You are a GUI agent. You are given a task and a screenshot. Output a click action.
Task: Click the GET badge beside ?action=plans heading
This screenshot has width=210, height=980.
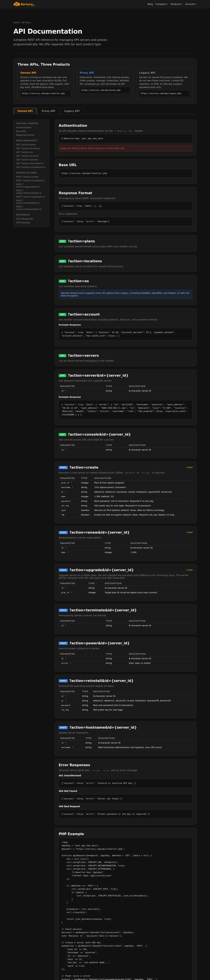[x=62, y=241]
